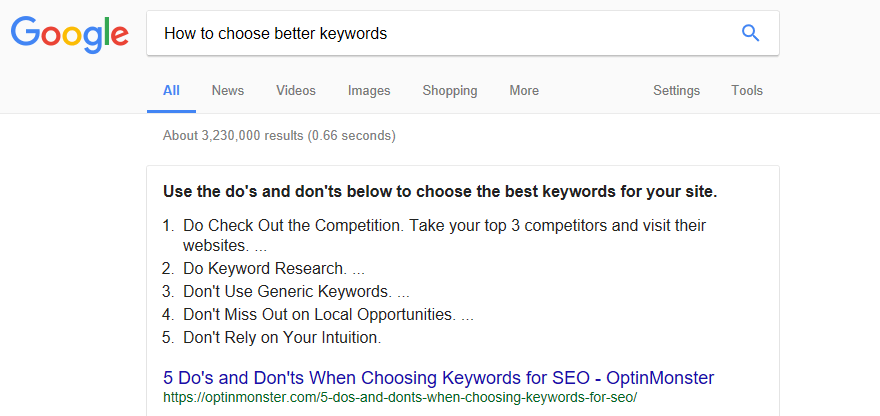This screenshot has width=880, height=416.
Task: Show the search Tools options
Action: [x=747, y=91]
